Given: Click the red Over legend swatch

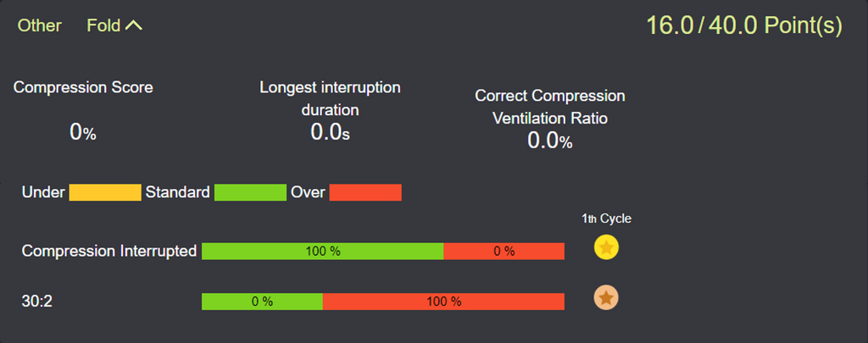Looking at the screenshot, I should click(x=365, y=192).
